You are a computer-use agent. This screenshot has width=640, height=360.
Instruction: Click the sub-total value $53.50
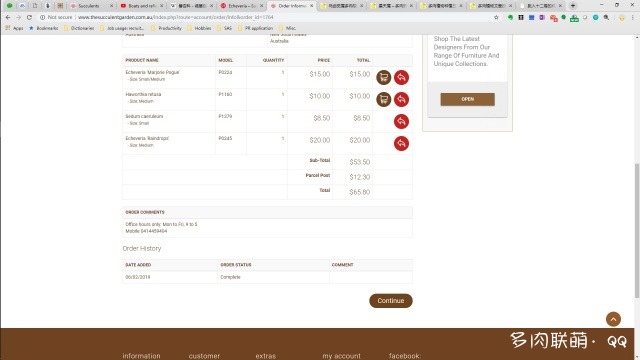[x=360, y=162]
